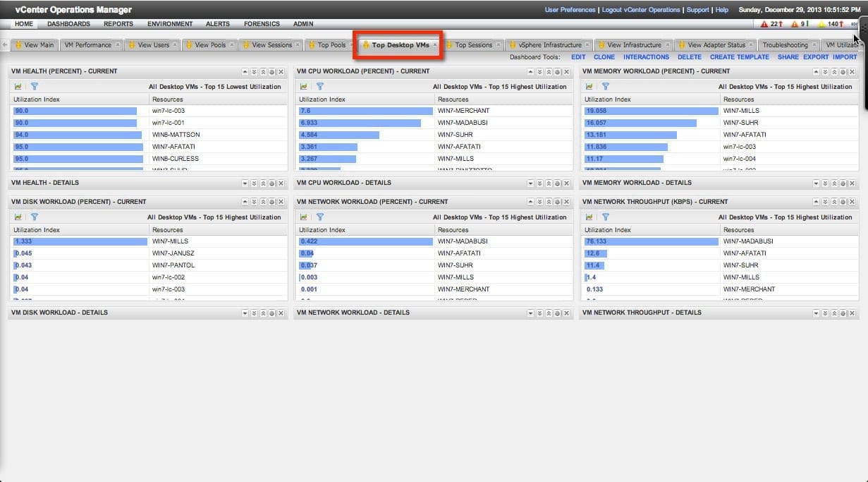
Task: Close the VM Performance tab
Action: tap(118, 45)
